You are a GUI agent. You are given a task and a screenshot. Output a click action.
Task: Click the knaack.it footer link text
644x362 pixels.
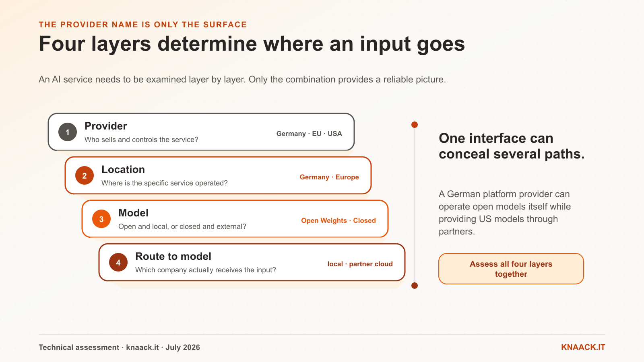pos(142,347)
